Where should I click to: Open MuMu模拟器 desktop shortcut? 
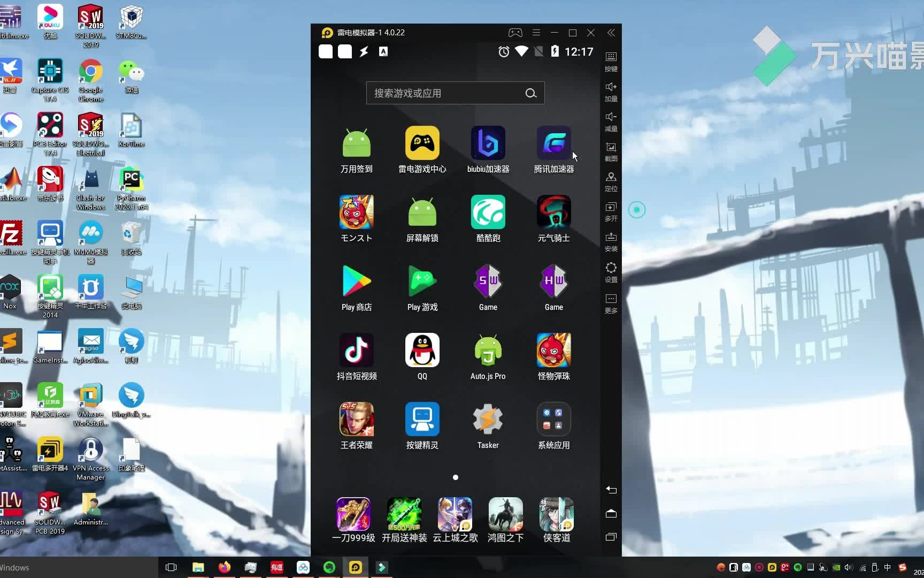click(x=90, y=242)
